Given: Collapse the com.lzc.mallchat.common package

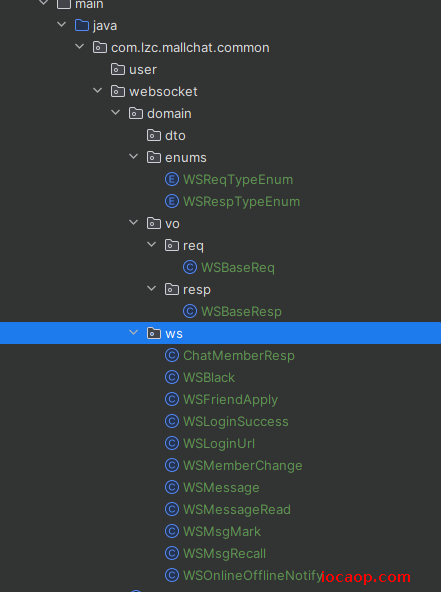Looking at the screenshot, I should tap(80, 47).
